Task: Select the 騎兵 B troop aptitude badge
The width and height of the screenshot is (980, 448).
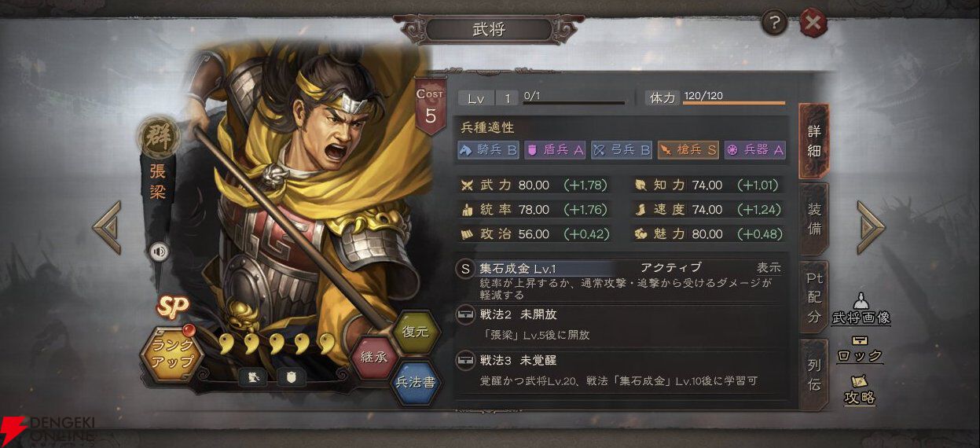Action: [488, 149]
